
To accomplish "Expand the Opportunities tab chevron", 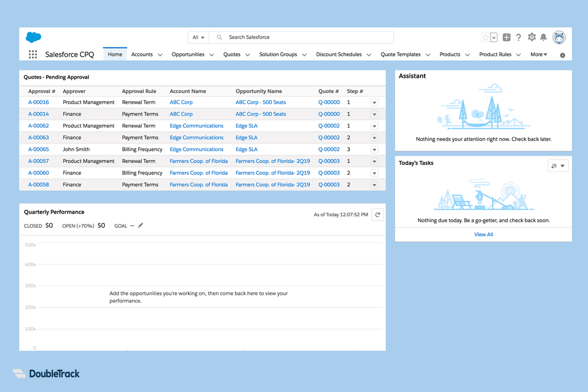I will 212,55.
